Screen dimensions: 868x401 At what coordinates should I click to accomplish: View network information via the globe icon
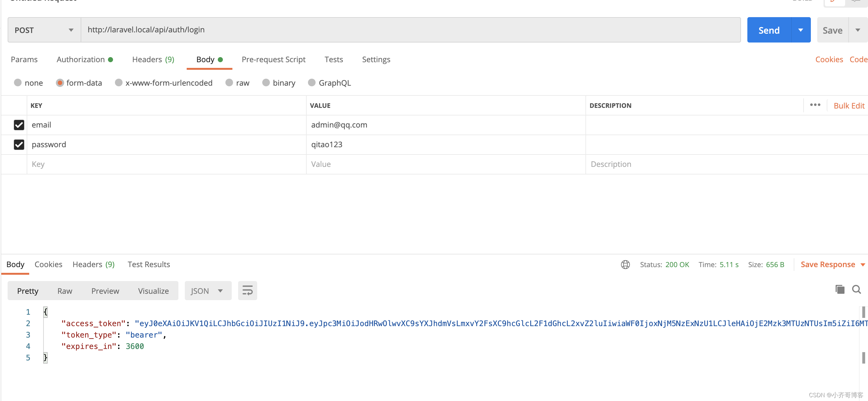click(x=625, y=265)
